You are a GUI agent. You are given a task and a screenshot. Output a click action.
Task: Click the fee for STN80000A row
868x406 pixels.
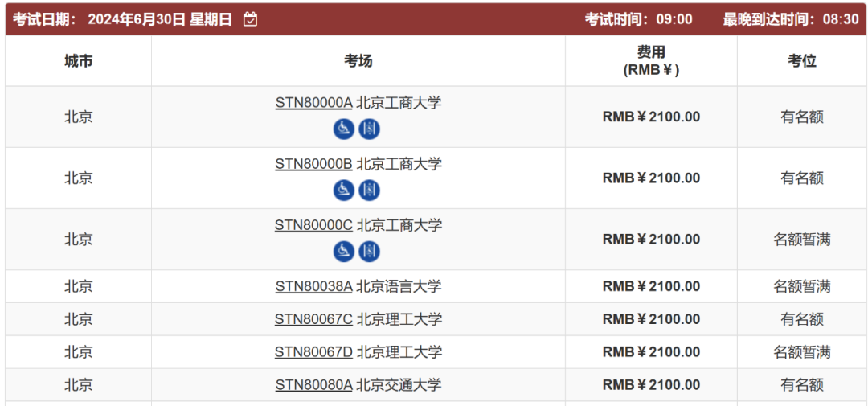point(651,117)
